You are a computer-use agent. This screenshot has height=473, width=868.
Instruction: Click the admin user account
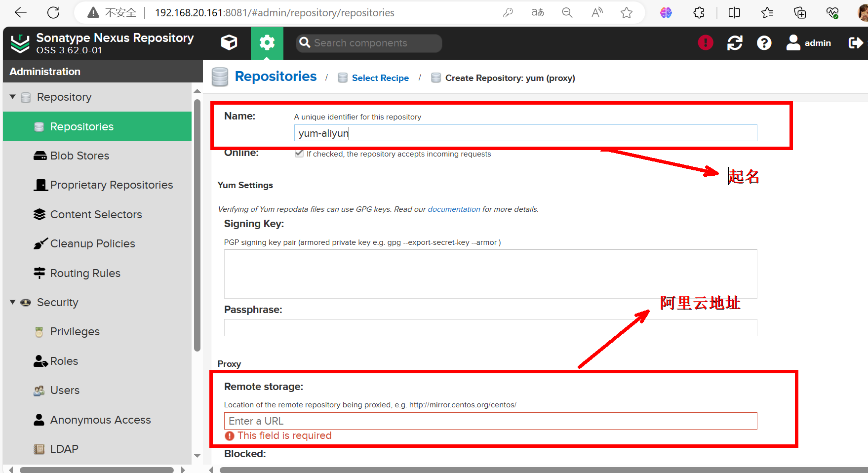(x=809, y=43)
